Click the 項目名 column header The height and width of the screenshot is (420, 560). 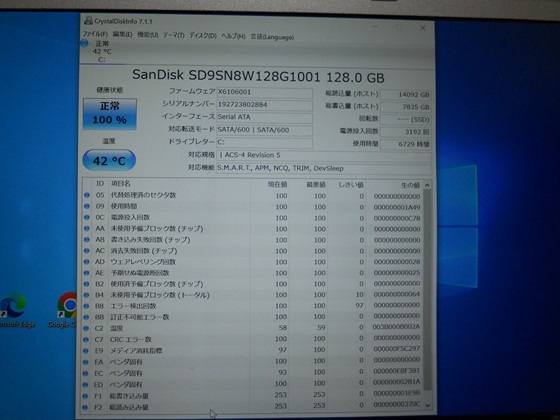[121, 184]
